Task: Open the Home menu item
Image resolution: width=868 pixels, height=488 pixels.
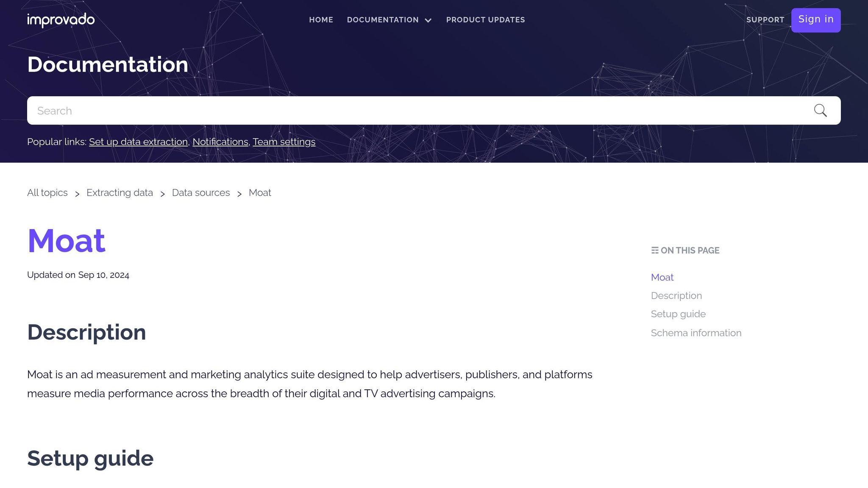Action: tap(321, 20)
